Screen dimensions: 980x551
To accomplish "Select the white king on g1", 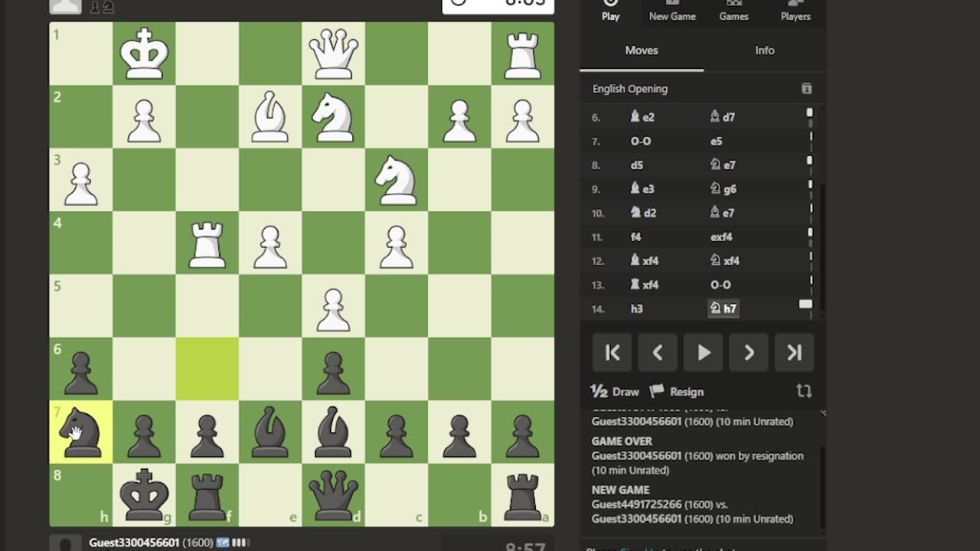I will click(x=144, y=54).
